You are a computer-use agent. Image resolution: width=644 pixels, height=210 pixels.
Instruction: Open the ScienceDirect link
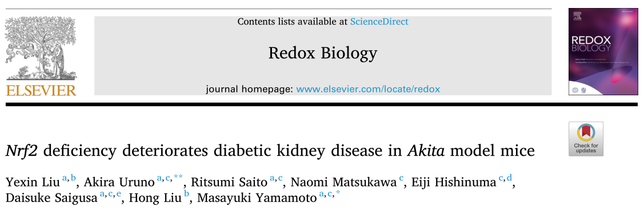(379, 22)
